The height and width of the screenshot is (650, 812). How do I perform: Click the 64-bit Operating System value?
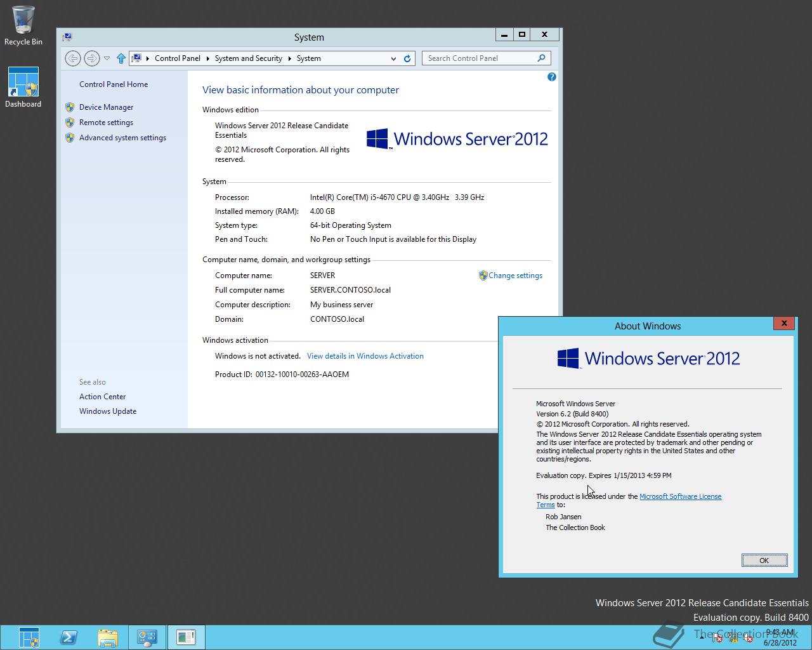[350, 225]
